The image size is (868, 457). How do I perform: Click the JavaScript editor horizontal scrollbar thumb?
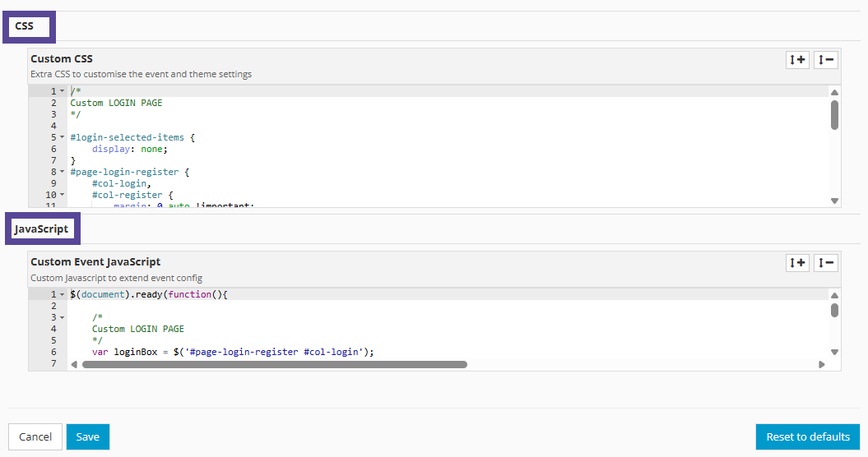275,365
